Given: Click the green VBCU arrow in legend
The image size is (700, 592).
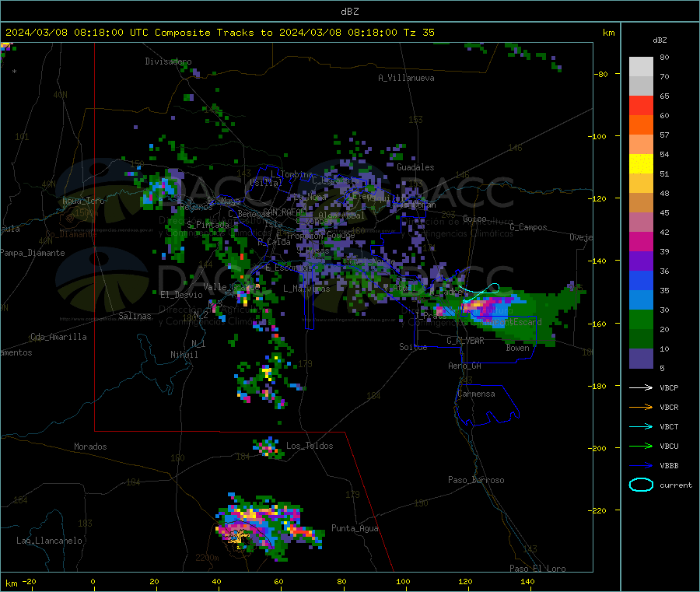Looking at the screenshot, I should (x=641, y=446).
